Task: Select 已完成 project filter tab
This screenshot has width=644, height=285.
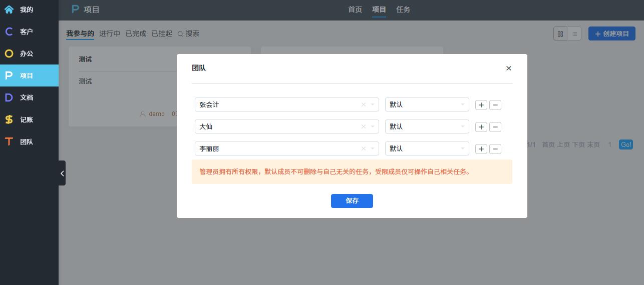Action: click(136, 33)
